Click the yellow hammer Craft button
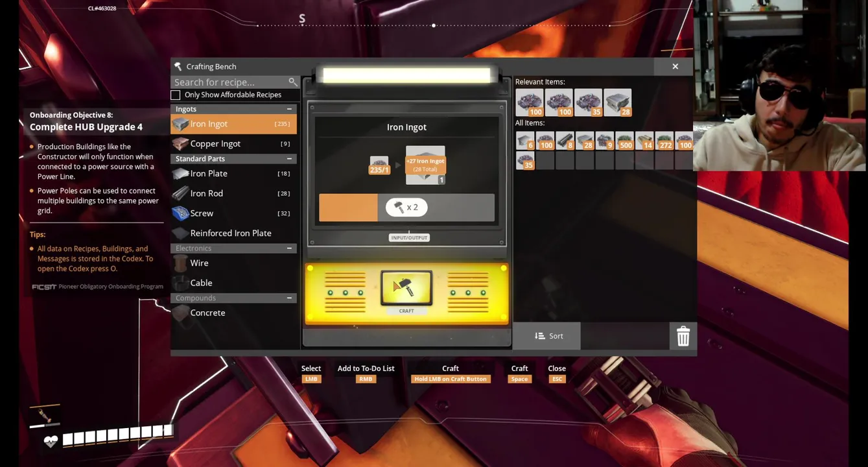The height and width of the screenshot is (467, 868). point(406,289)
